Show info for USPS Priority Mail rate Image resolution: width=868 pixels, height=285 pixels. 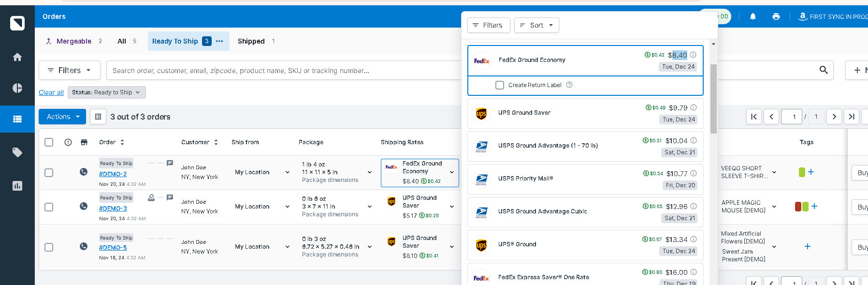pyautogui.click(x=694, y=173)
